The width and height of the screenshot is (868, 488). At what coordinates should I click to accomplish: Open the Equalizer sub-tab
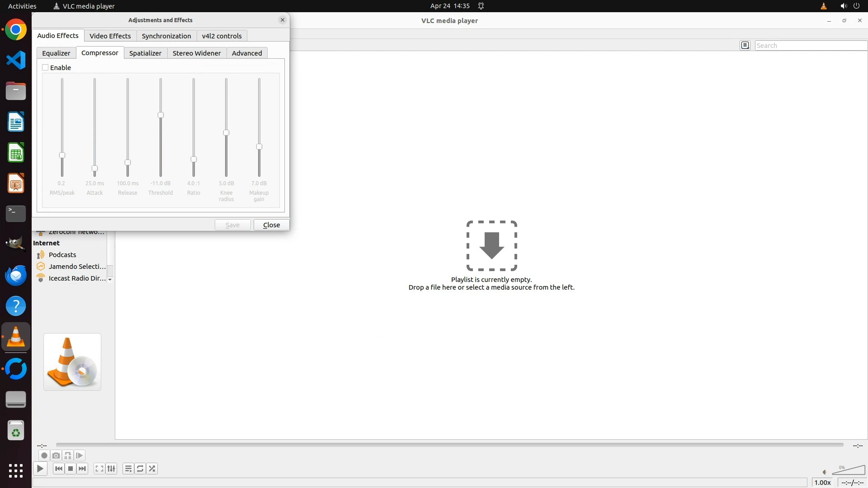click(56, 53)
